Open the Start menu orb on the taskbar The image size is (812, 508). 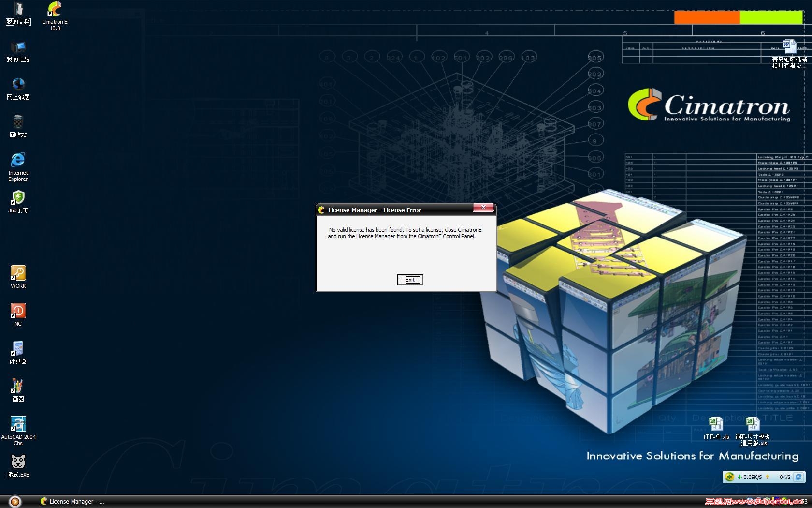pos(15,501)
